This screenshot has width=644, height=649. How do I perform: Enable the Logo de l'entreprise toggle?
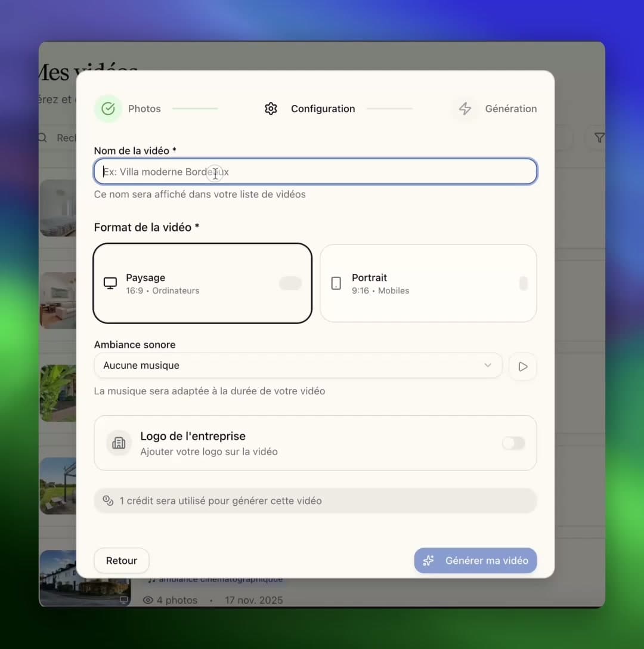tap(513, 443)
